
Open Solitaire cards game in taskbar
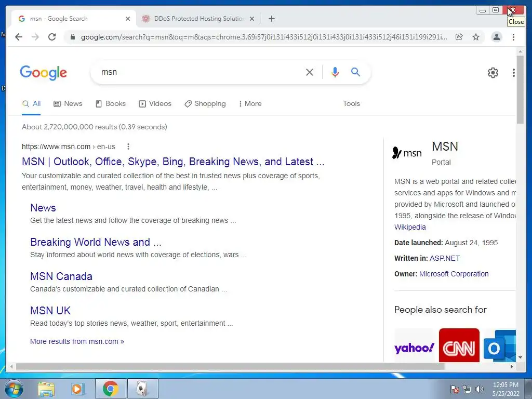[142, 389]
